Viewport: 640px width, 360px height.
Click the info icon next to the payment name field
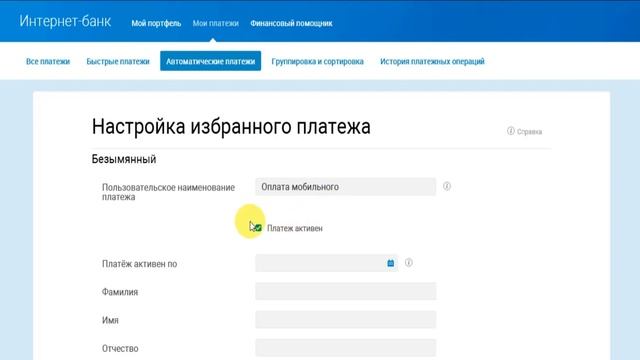(x=447, y=186)
